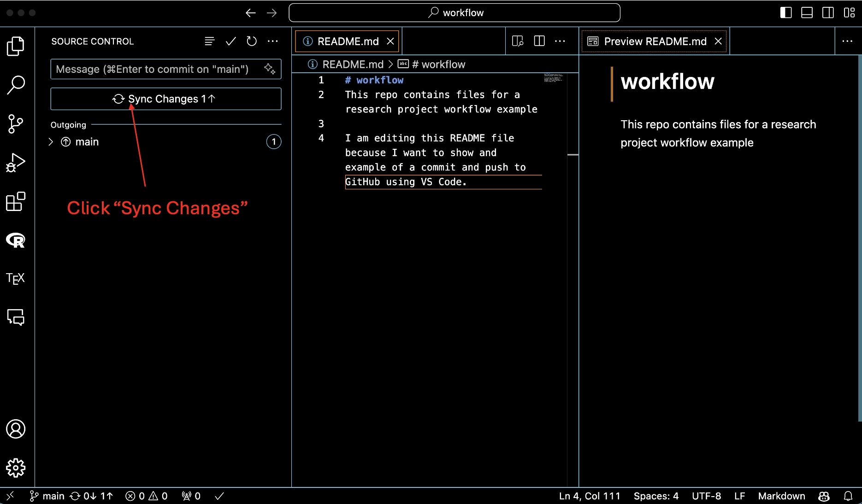This screenshot has height=504, width=862.
Task: Click the workflow command center search box
Action: click(455, 13)
